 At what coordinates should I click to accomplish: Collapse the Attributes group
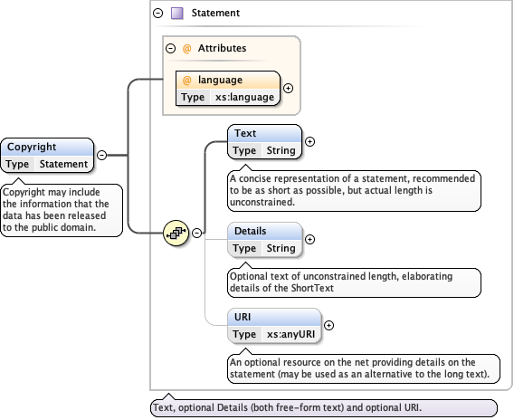pyautogui.click(x=170, y=49)
